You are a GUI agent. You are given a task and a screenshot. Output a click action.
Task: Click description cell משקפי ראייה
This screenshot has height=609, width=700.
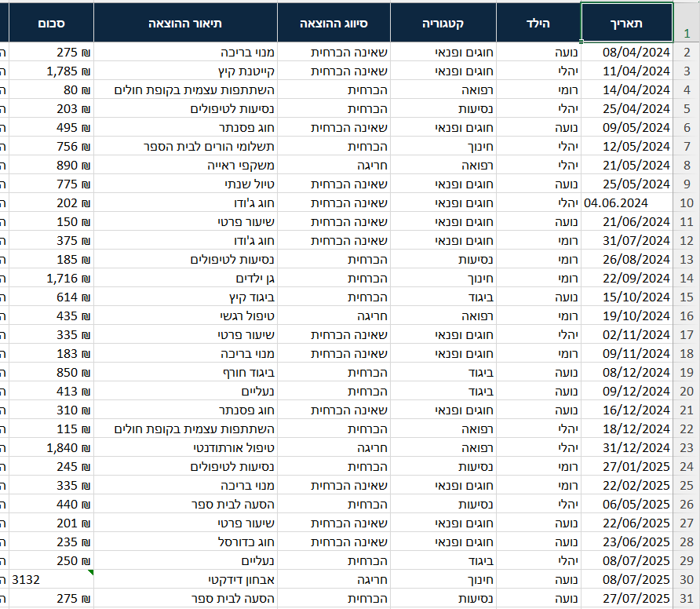pyautogui.click(x=185, y=165)
